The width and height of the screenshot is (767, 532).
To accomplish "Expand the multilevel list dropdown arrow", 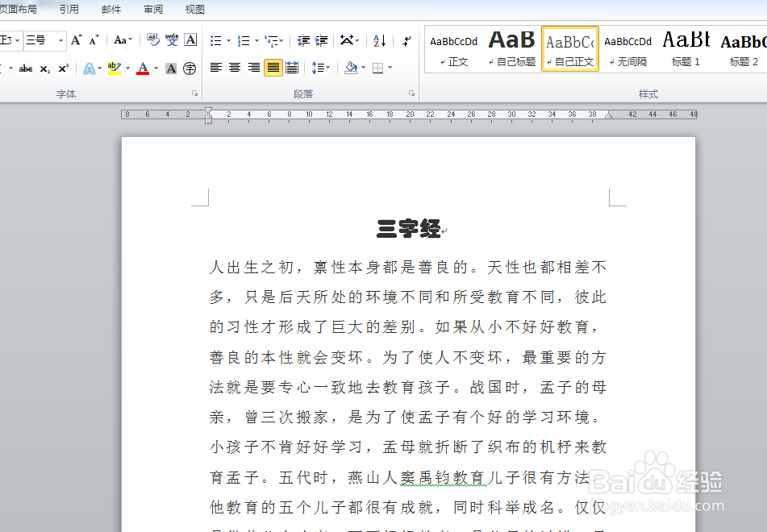I will coord(281,41).
